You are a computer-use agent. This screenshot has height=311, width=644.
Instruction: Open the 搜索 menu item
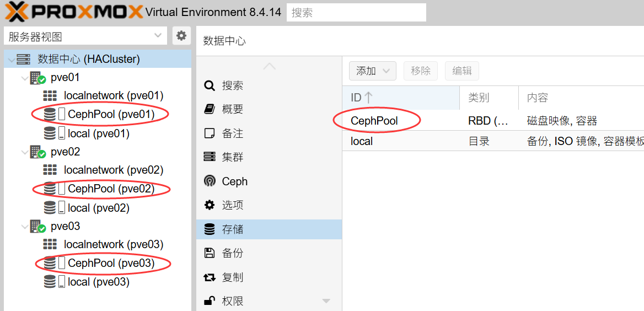click(269, 85)
